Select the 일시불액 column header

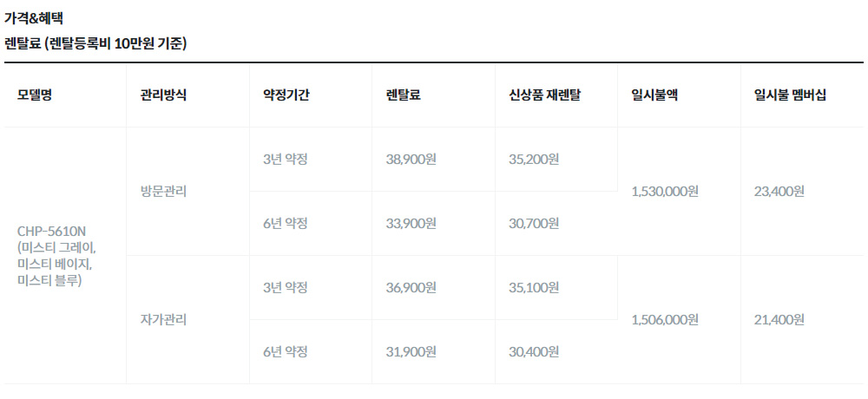point(654,95)
